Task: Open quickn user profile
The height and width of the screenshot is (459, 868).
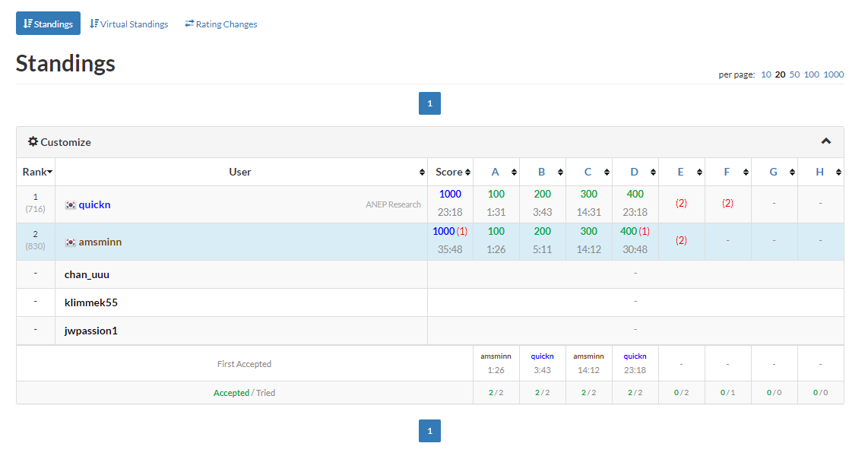Action: (x=95, y=204)
